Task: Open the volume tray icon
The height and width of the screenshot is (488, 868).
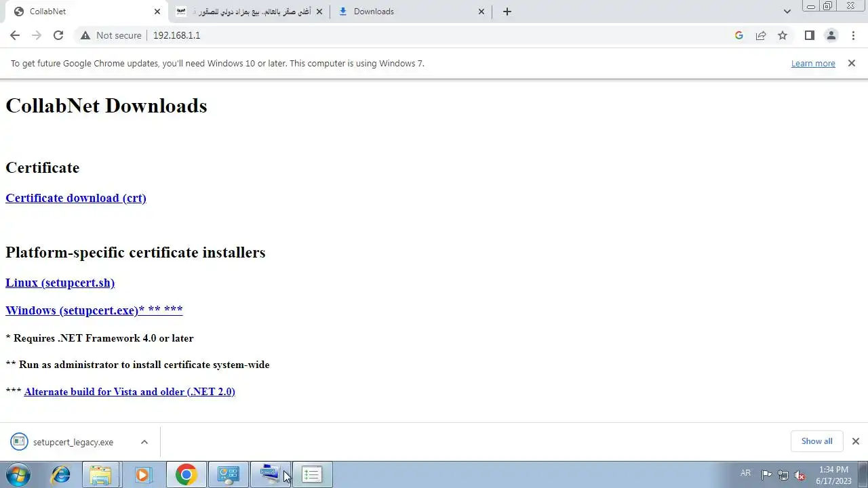Action: [800, 475]
